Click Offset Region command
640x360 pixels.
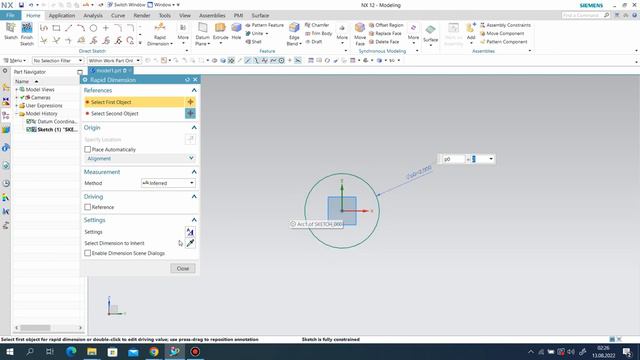pos(386,25)
